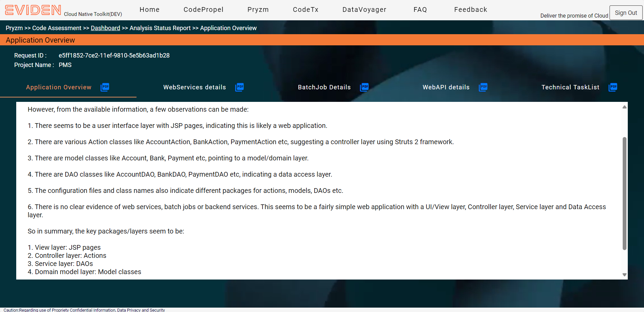Click the Cloud Native Toolkit(DEV) label
The width and height of the screenshot is (644, 312).
pos(93,14)
